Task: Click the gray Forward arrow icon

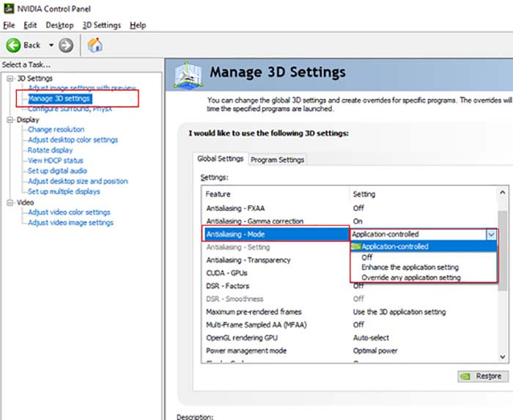Action: pos(66,45)
